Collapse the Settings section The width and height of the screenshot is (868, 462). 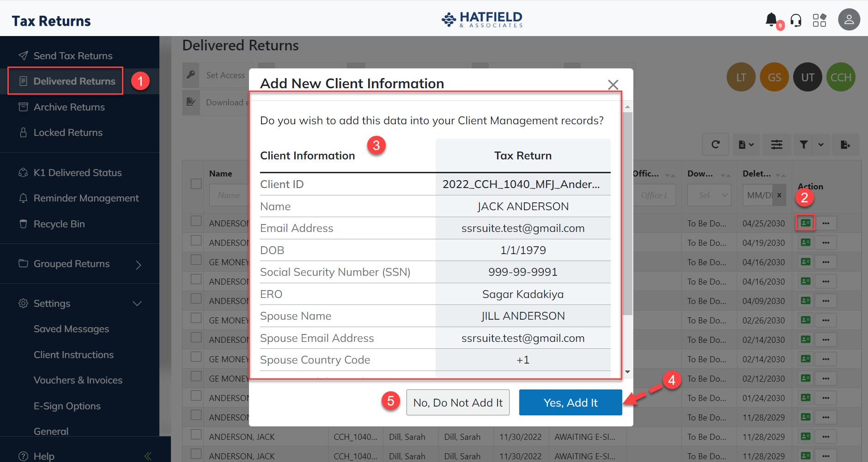click(137, 304)
